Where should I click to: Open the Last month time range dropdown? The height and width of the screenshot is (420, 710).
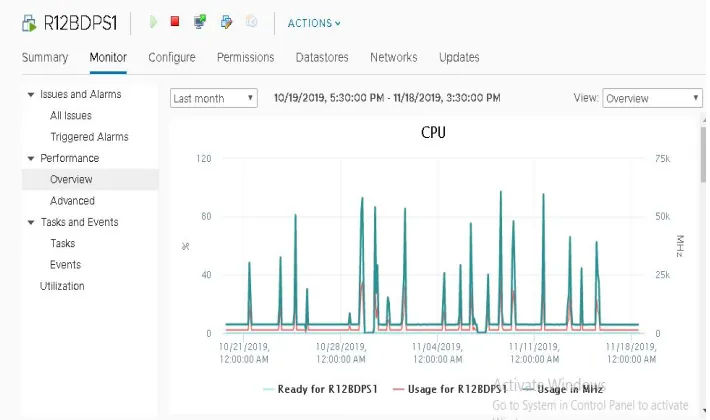coord(214,98)
